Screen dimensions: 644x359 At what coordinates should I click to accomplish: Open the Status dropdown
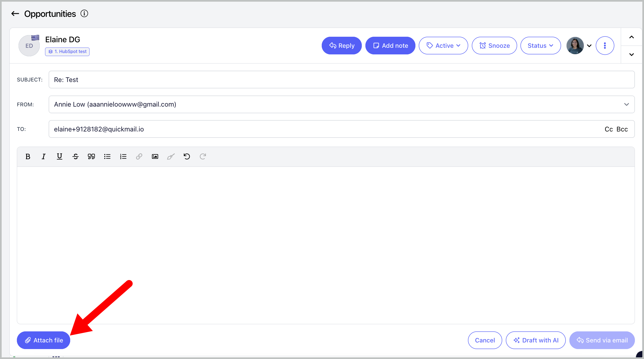540,46
